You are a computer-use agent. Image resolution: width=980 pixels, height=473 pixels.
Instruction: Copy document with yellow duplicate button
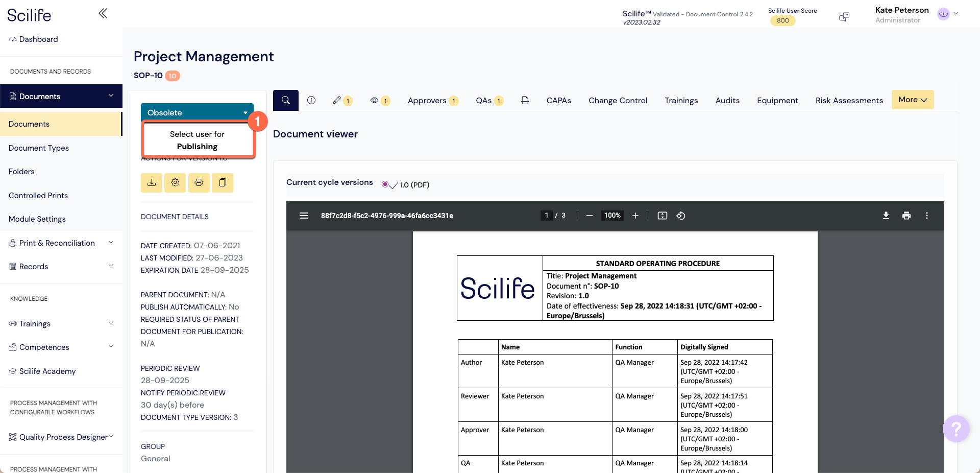point(223,182)
